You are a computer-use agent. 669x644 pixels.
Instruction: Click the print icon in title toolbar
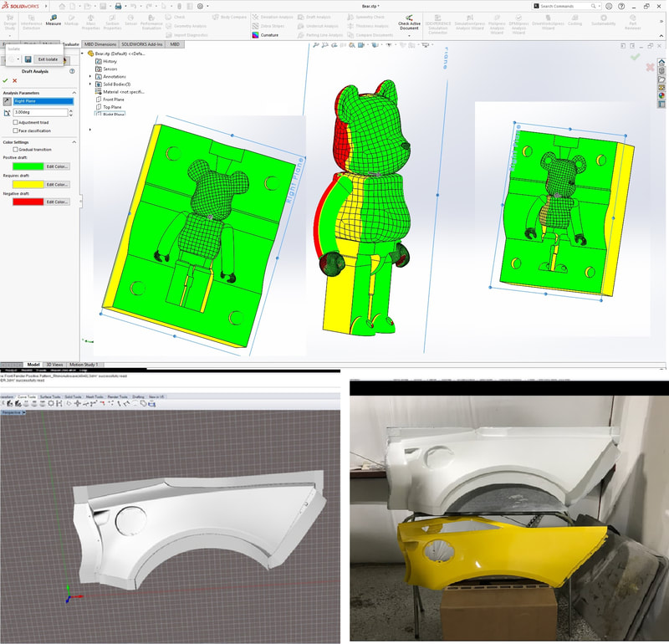(x=118, y=6)
